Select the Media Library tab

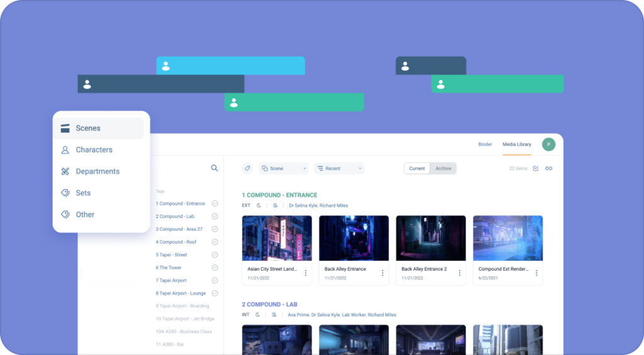517,145
